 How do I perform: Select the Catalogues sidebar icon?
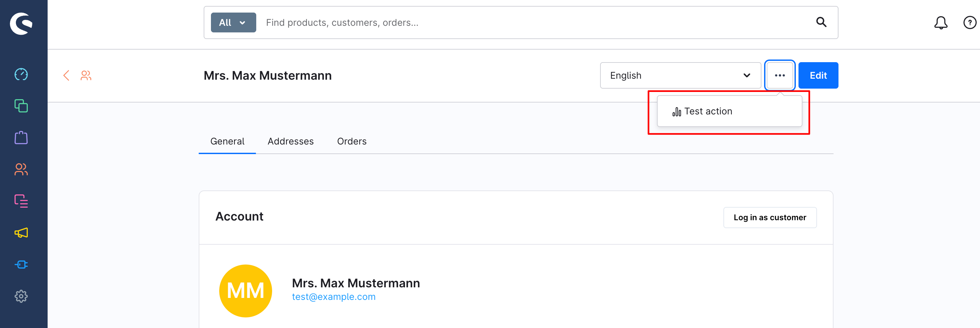click(x=21, y=106)
